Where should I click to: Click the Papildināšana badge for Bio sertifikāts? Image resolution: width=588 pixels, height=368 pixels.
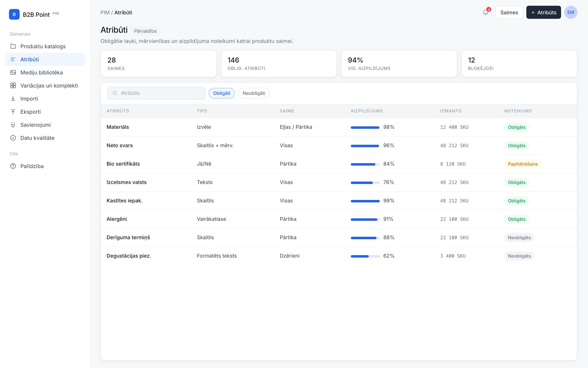click(523, 164)
